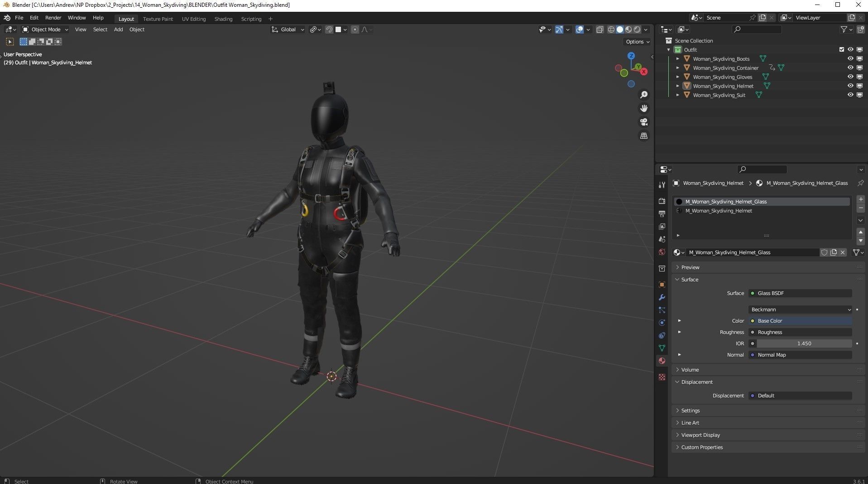This screenshot has width=868, height=484.
Task: Switch to Rendered viewport shading mode
Action: click(x=637, y=29)
